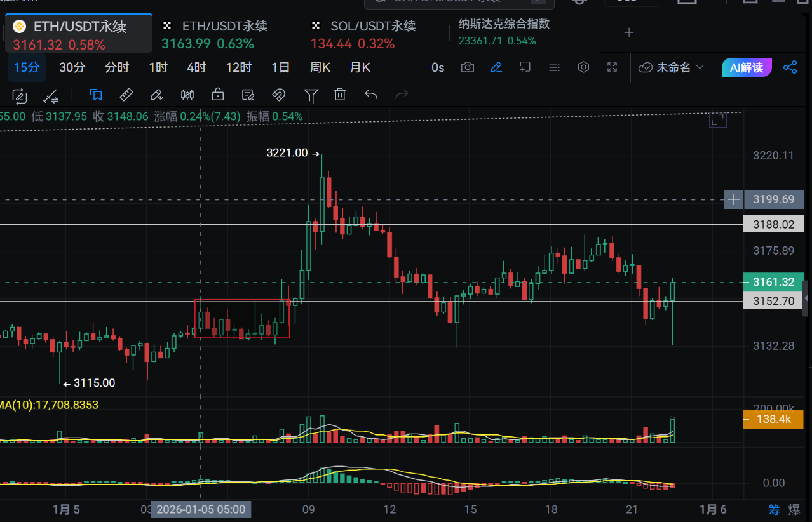812x522 pixels.
Task: Click the 3188.02 horizontal line price label
Action: tap(773, 224)
